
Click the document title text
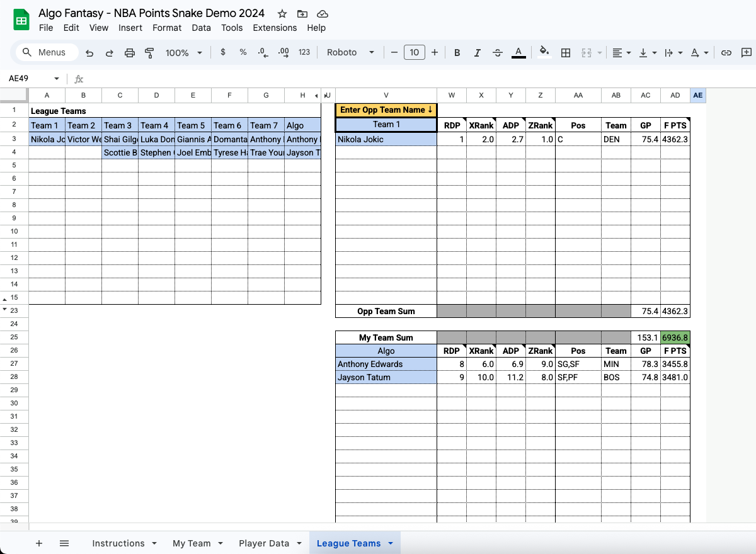click(x=152, y=13)
